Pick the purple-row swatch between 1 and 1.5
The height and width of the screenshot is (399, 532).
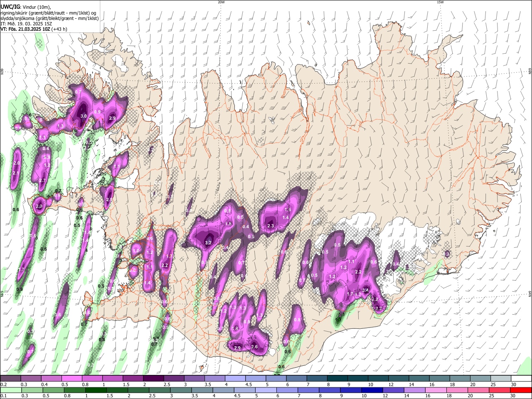point(112,378)
